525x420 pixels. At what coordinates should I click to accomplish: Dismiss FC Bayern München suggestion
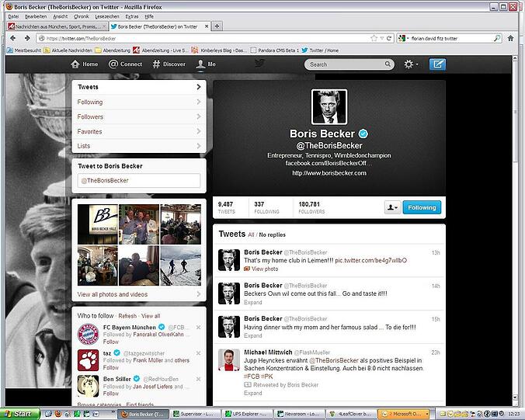pos(198,328)
